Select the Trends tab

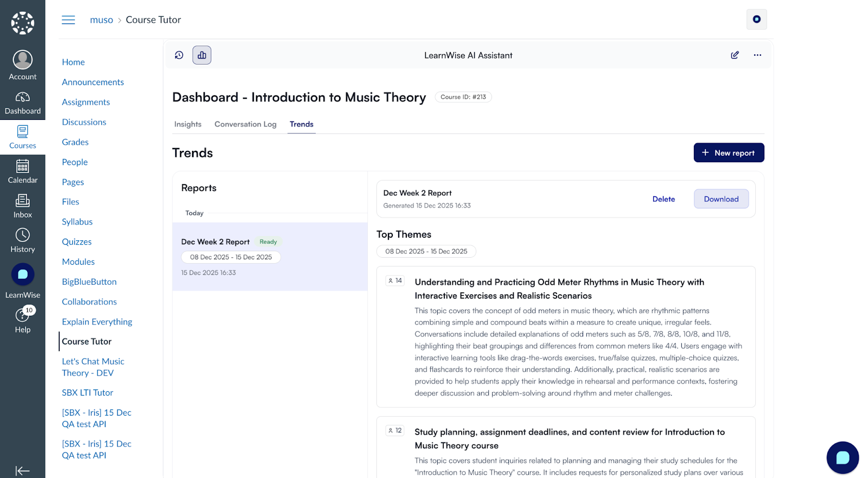(x=302, y=124)
